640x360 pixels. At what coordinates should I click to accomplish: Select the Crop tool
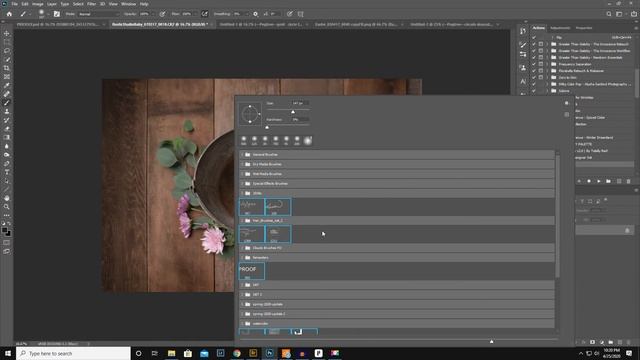click(x=7, y=68)
